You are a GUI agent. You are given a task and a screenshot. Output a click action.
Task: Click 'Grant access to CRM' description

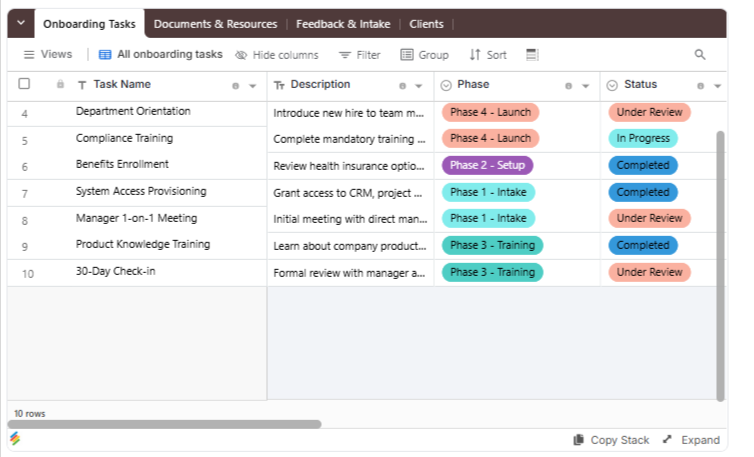click(x=348, y=193)
